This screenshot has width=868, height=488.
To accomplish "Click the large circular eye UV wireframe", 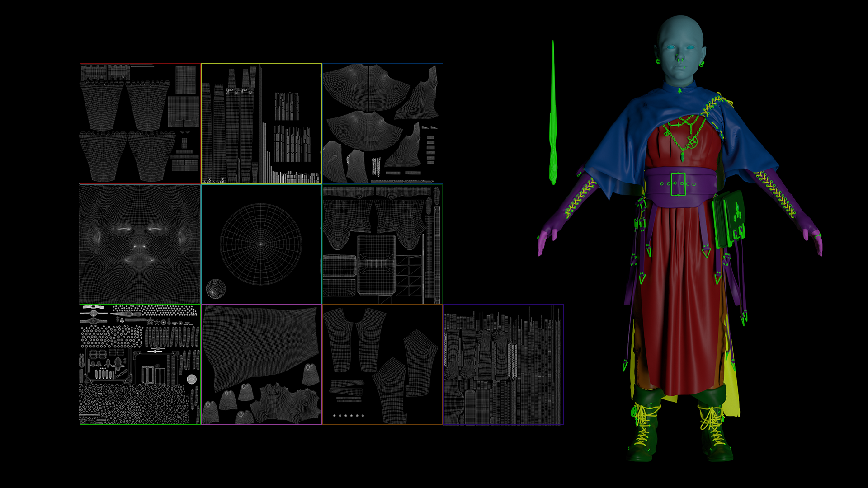I will 260,244.
